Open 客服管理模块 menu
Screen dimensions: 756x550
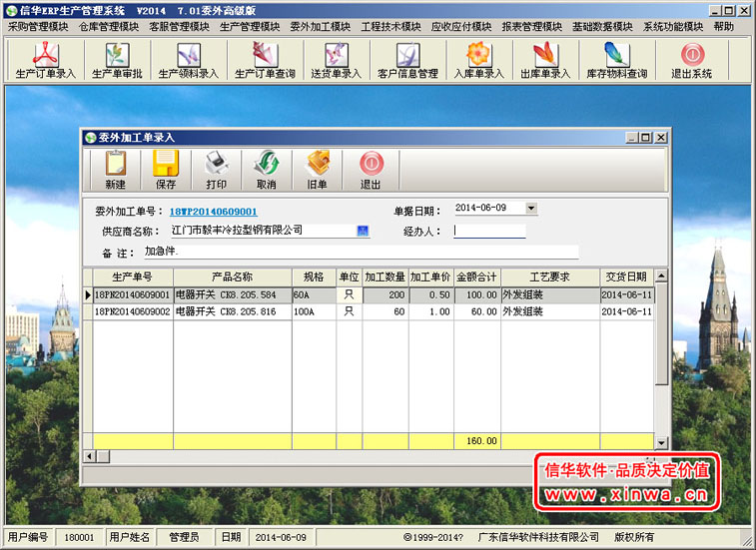[180, 27]
